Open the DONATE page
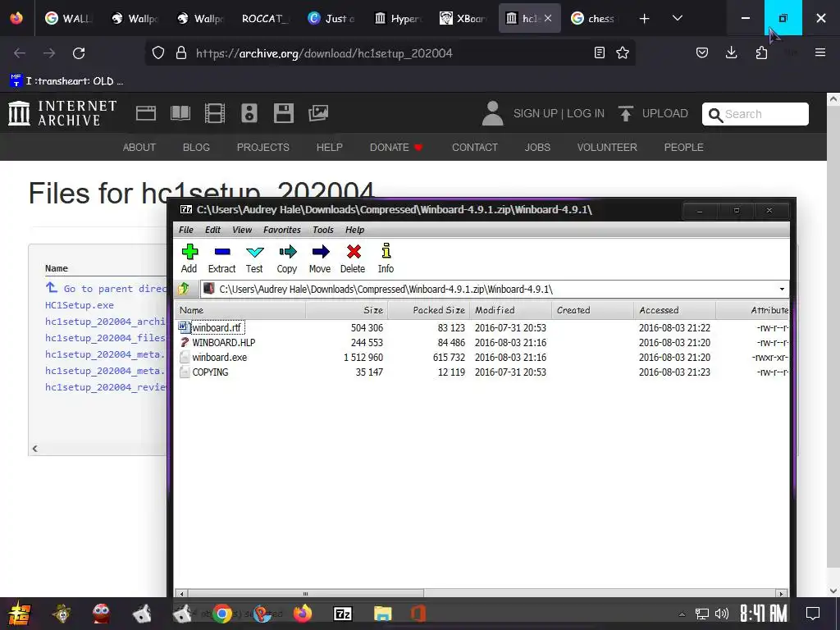Image resolution: width=840 pixels, height=630 pixels. click(x=396, y=148)
